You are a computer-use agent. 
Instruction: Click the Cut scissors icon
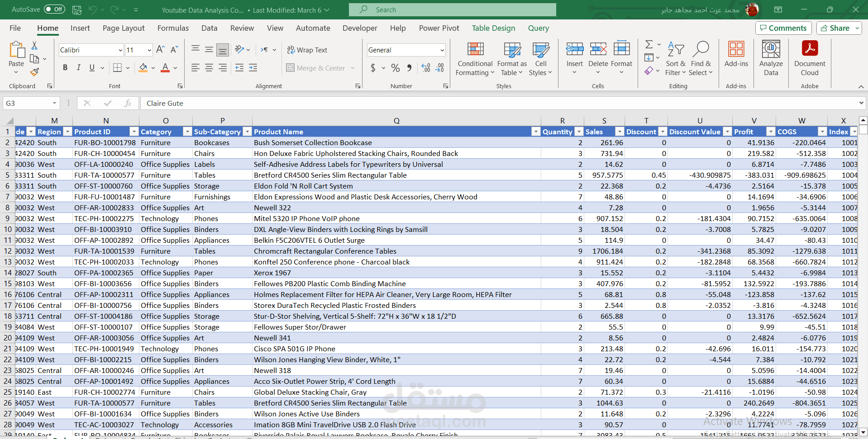click(34, 46)
